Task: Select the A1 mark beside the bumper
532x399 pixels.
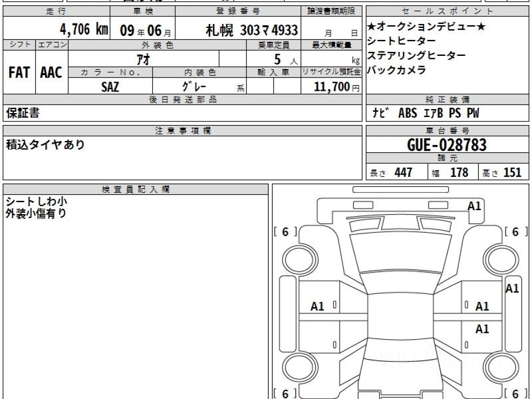Action: click(x=474, y=206)
